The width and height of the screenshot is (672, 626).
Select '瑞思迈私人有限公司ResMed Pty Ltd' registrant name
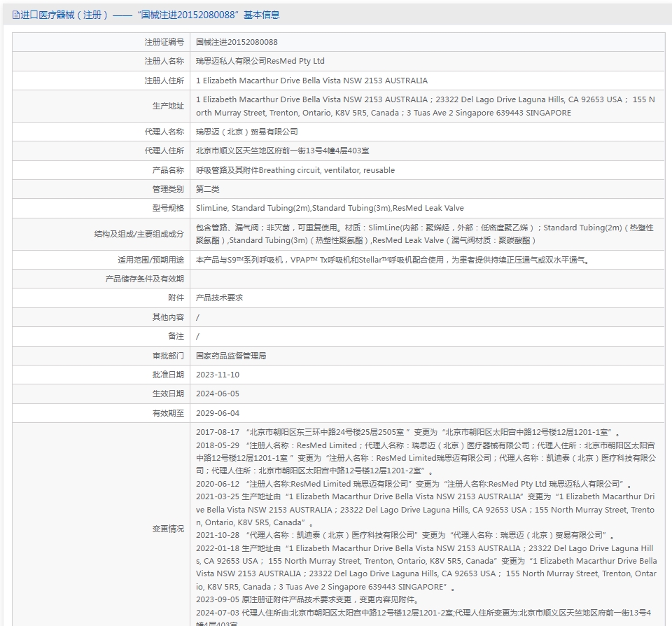pos(260,62)
